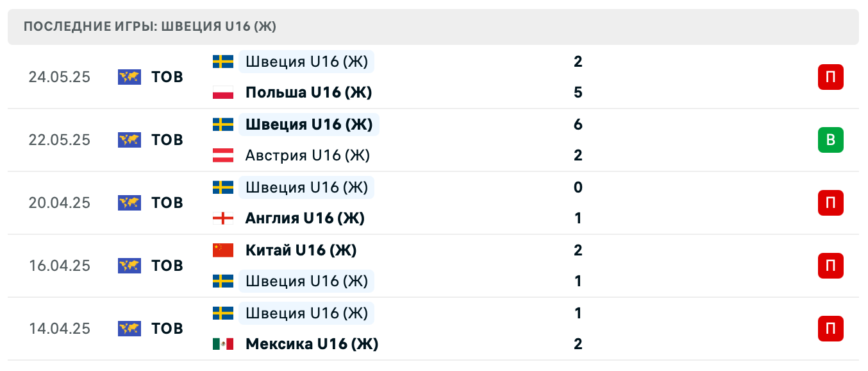
Task: Click the China flag icon
Action: coord(223,250)
